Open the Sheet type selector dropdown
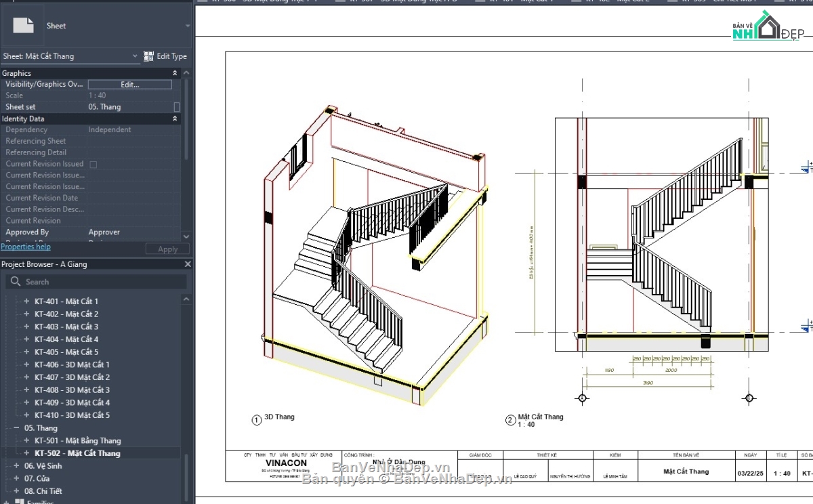The image size is (813, 504). 188,26
